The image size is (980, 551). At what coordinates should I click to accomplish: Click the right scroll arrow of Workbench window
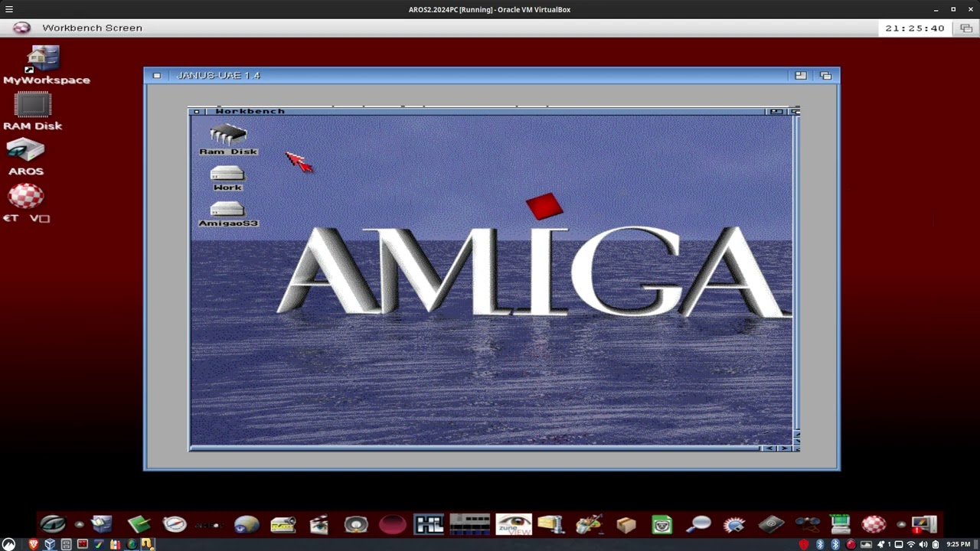point(783,448)
